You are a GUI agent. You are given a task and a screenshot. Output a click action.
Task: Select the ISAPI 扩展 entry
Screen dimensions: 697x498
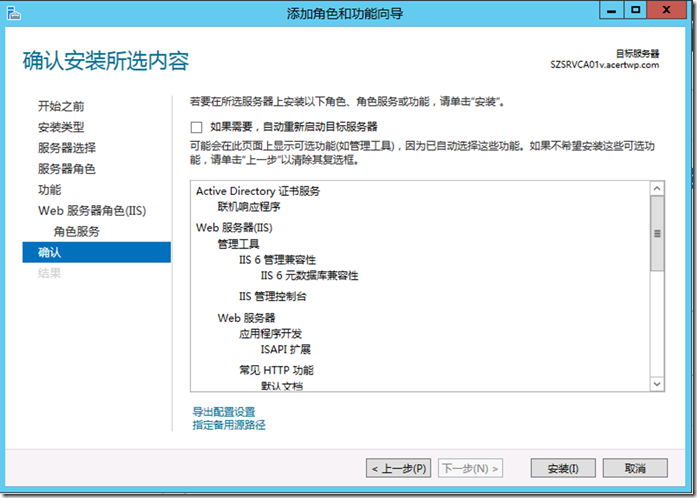tap(285, 349)
